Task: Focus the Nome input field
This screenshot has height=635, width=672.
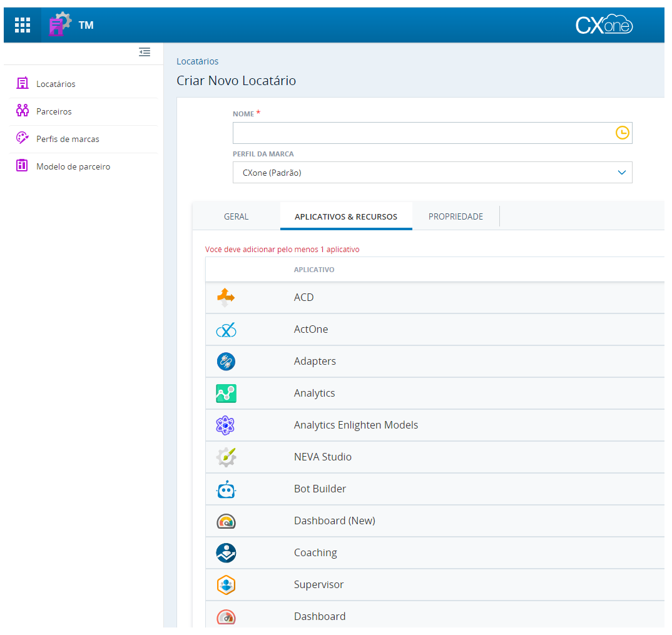Action: tap(432, 133)
